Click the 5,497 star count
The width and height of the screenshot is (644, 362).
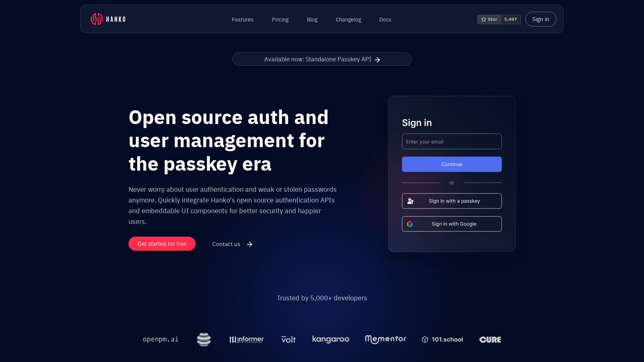pyautogui.click(x=511, y=19)
